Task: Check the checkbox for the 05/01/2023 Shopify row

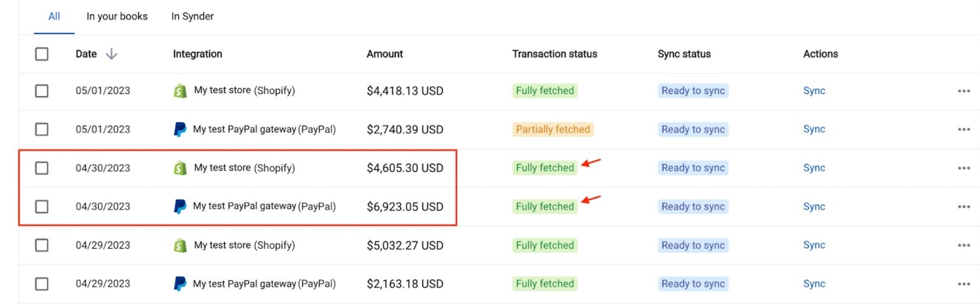Action: pyautogui.click(x=42, y=91)
